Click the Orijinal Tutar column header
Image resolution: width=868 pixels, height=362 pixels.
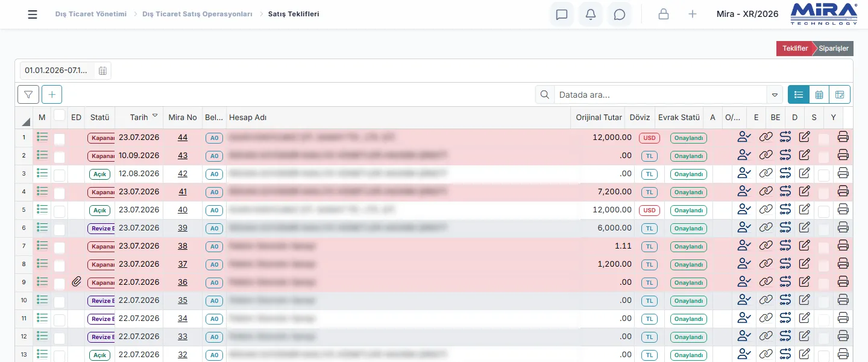pos(599,118)
